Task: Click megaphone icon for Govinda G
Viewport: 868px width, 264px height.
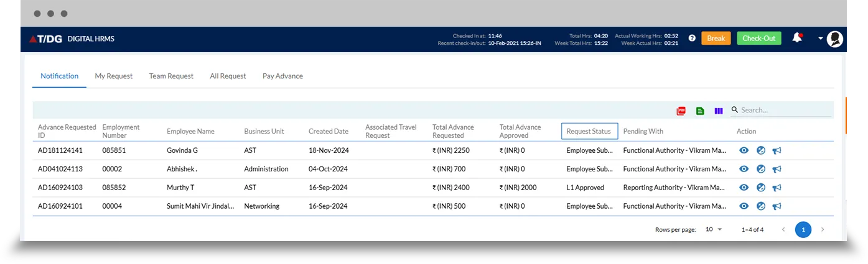Action: [777, 150]
